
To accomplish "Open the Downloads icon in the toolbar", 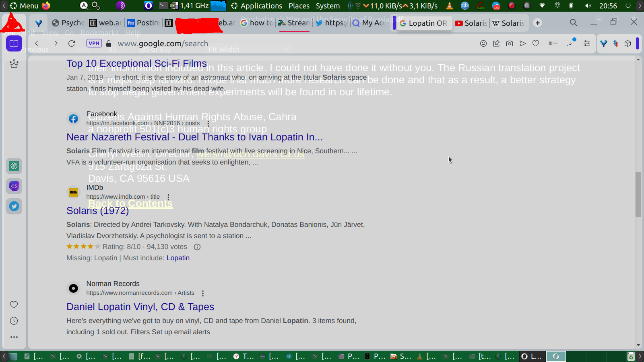I will pyautogui.click(x=570, y=43).
